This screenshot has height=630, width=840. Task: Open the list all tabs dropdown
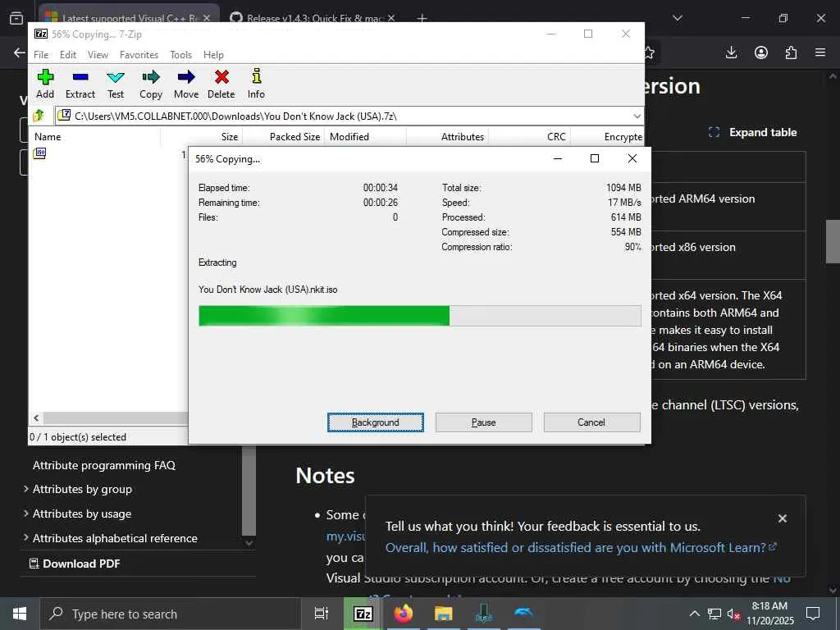[x=678, y=18]
